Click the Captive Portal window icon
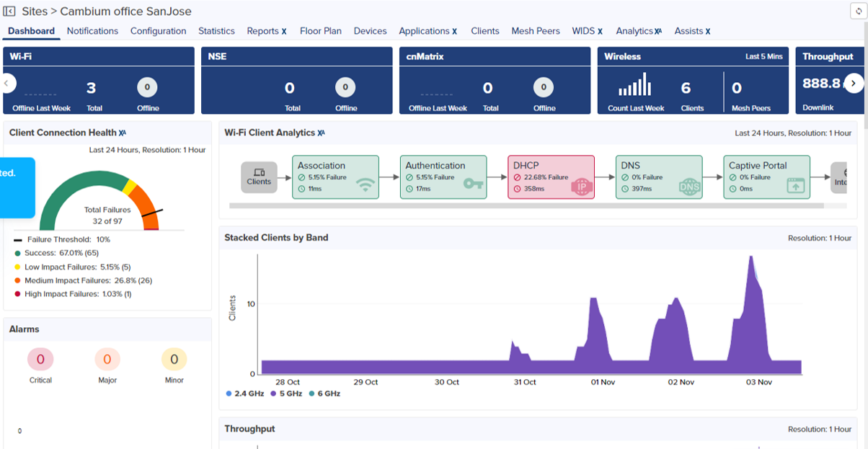Image resolution: width=868 pixels, height=449 pixels. tap(797, 185)
